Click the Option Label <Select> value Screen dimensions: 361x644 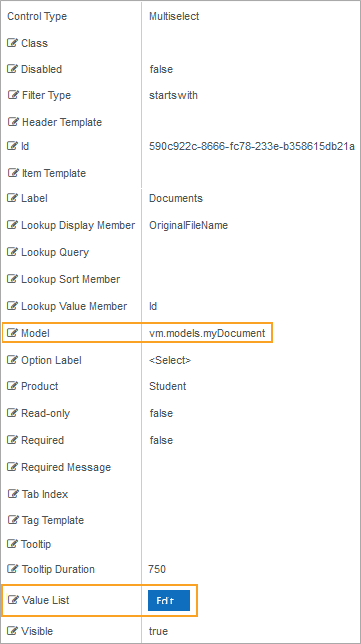(x=170, y=360)
